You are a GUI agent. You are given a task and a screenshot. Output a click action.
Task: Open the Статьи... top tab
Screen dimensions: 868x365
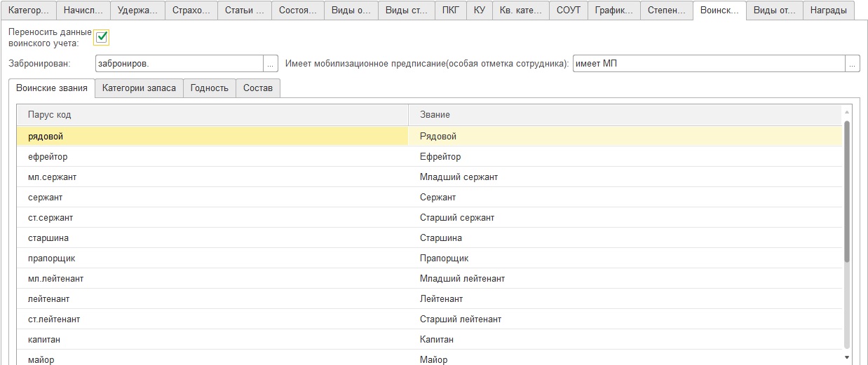(245, 11)
